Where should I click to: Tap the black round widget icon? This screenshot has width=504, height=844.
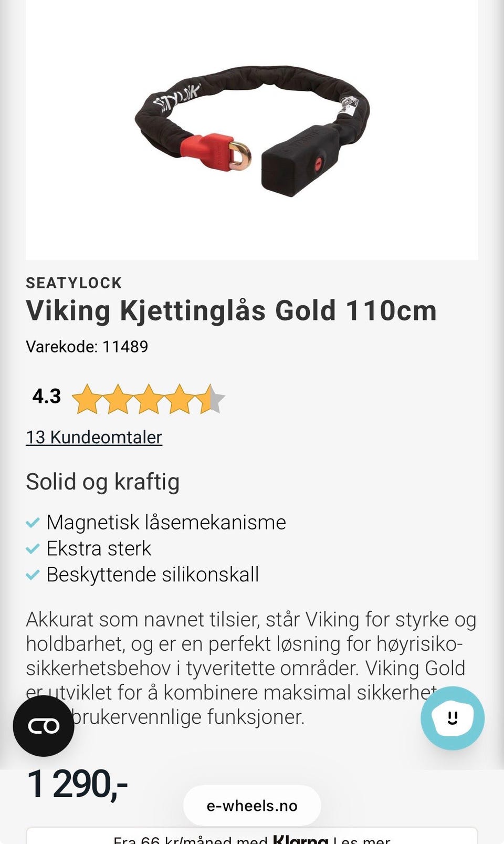click(x=44, y=726)
